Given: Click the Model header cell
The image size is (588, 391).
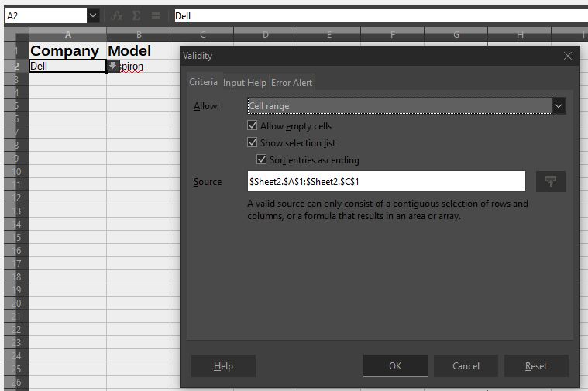Looking at the screenshot, I should click(x=139, y=50).
